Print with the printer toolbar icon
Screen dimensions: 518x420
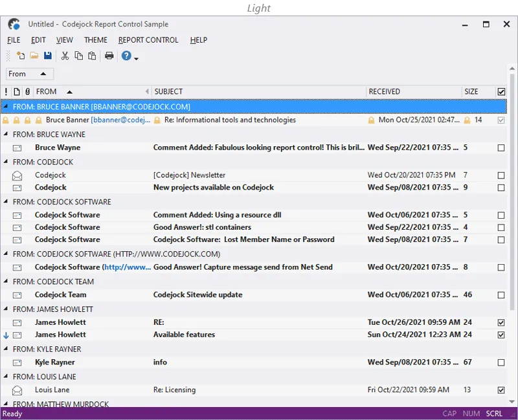pyautogui.click(x=109, y=56)
